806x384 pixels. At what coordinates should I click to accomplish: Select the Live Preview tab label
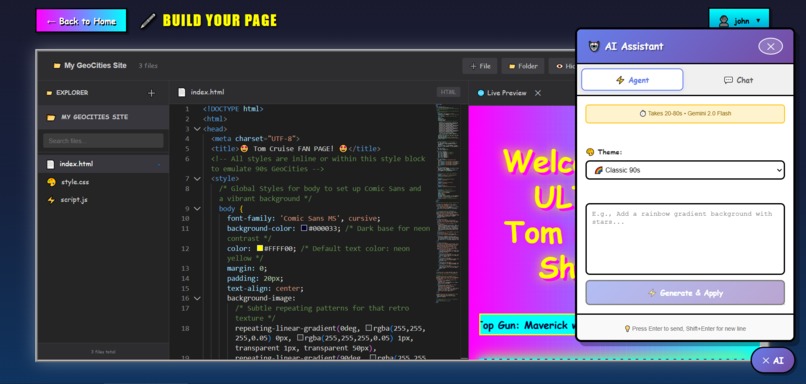pyautogui.click(x=507, y=93)
